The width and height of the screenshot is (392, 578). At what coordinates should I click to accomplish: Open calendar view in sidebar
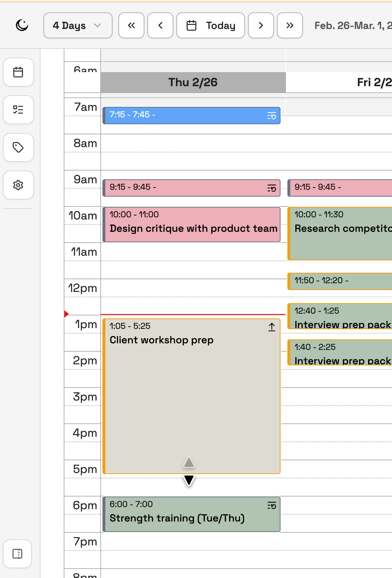[x=18, y=72]
